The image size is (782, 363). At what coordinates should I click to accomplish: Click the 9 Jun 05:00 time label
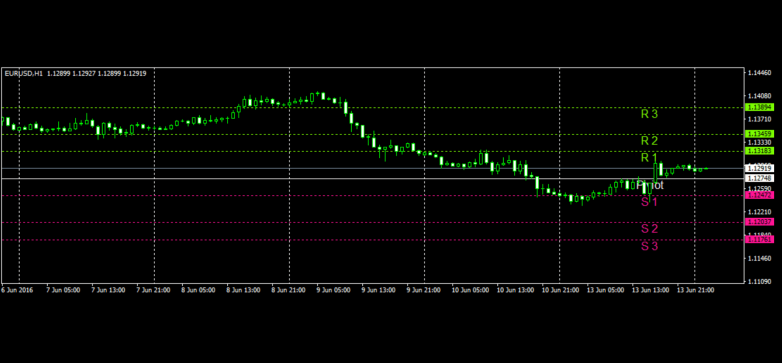pos(333,290)
